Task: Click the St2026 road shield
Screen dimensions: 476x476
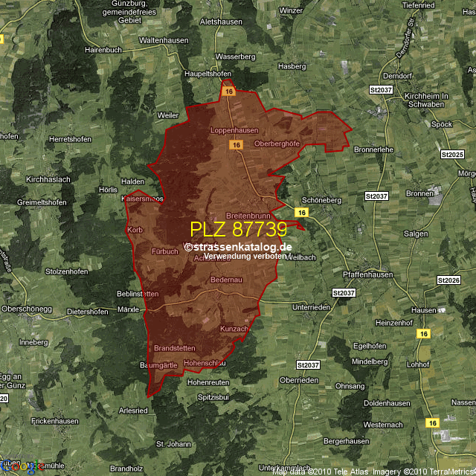Action: [x=450, y=280]
